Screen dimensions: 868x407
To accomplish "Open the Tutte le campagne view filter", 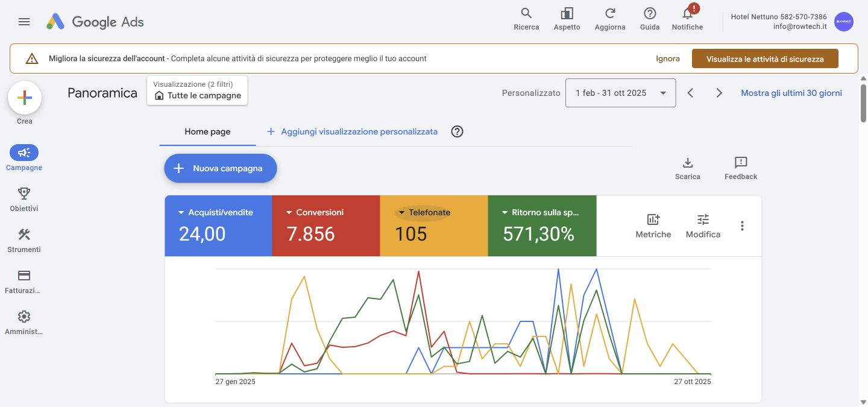I will tap(197, 90).
